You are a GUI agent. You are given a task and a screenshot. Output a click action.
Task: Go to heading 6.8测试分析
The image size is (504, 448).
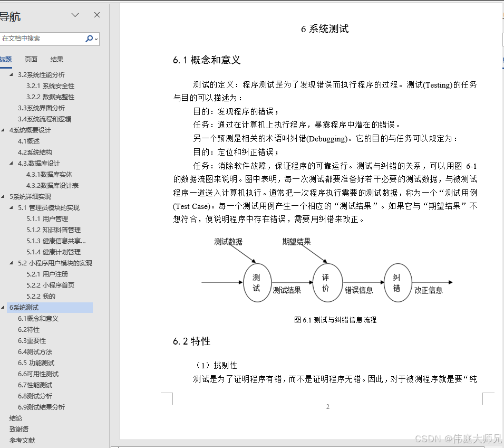pyautogui.click(x=35, y=396)
